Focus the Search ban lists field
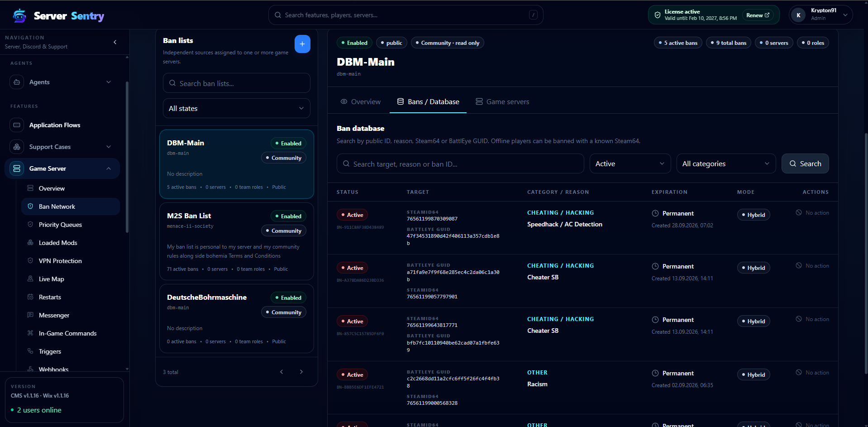The width and height of the screenshot is (868, 427). click(237, 83)
